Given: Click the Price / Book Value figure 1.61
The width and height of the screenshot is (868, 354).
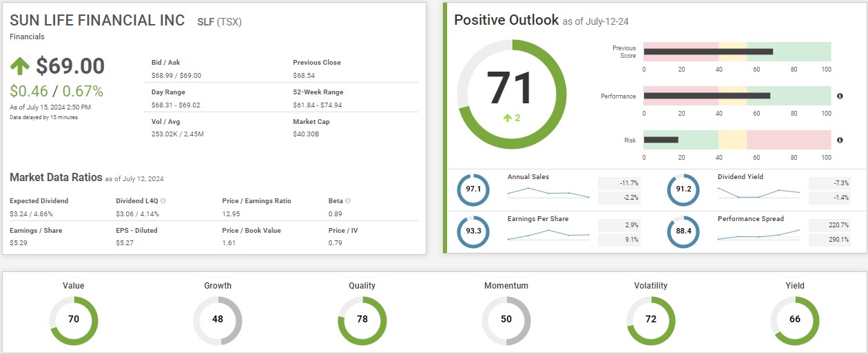Looking at the screenshot, I should 229,243.
